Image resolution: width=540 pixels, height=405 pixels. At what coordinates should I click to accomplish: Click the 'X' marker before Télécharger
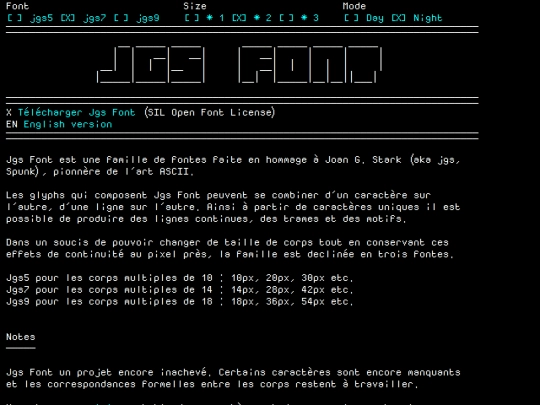click(x=9, y=112)
